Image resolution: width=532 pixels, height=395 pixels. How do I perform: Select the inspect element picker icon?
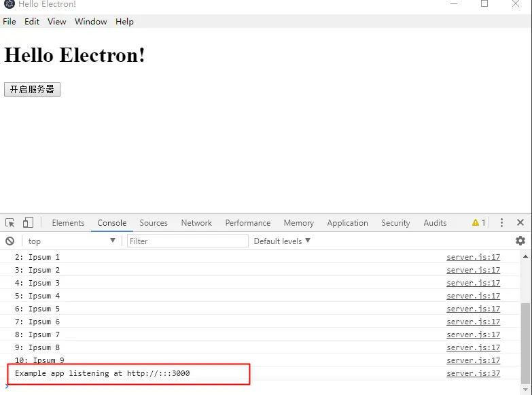click(x=10, y=223)
